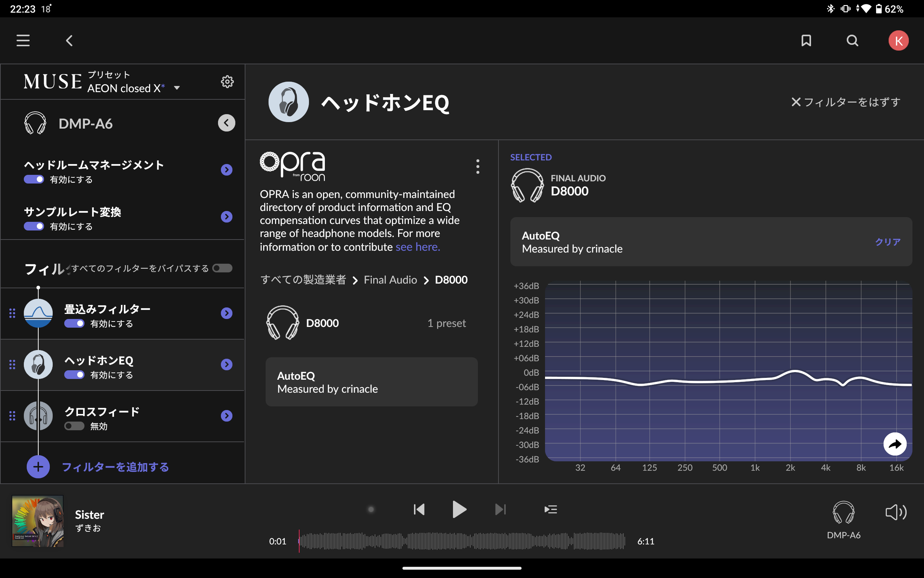Click フィルターをはずす to remove filter

846,102
